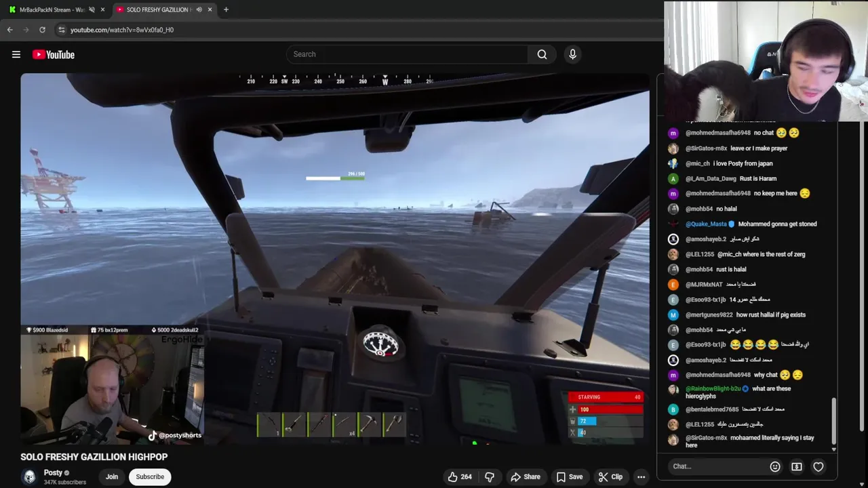Open the more actions ellipsis menu
This screenshot has height=488, width=868.
point(641,476)
